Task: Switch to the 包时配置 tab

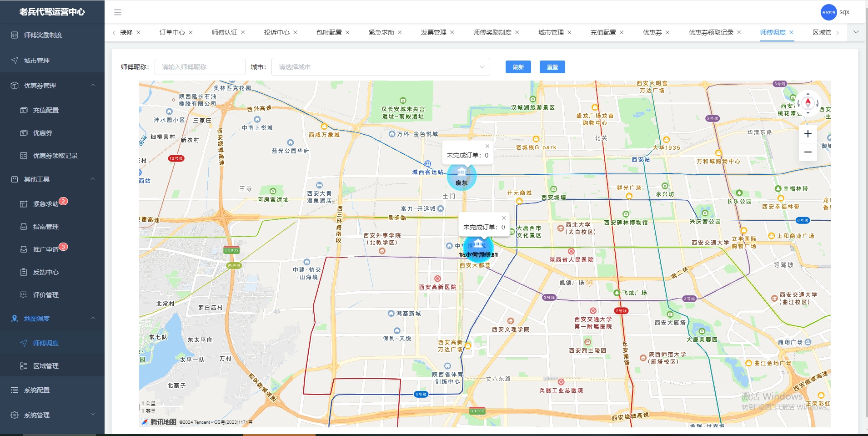Action: [x=329, y=32]
